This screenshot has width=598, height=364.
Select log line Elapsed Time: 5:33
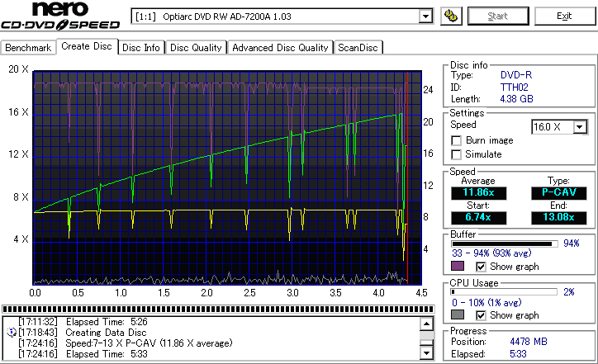point(83,354)
